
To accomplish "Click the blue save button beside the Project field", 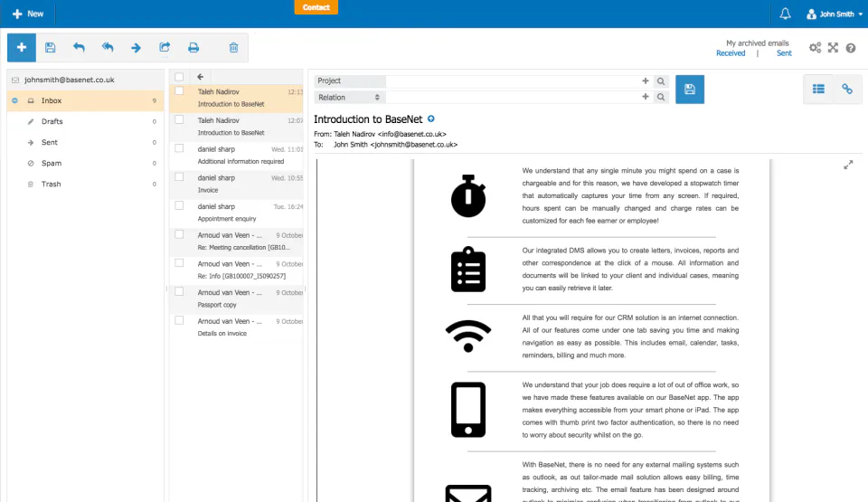I will 690,90.
